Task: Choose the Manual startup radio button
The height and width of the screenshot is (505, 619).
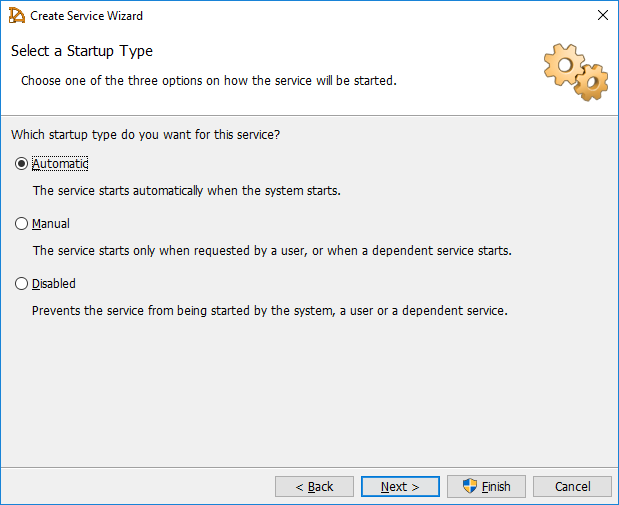Action: coord(22,224)
